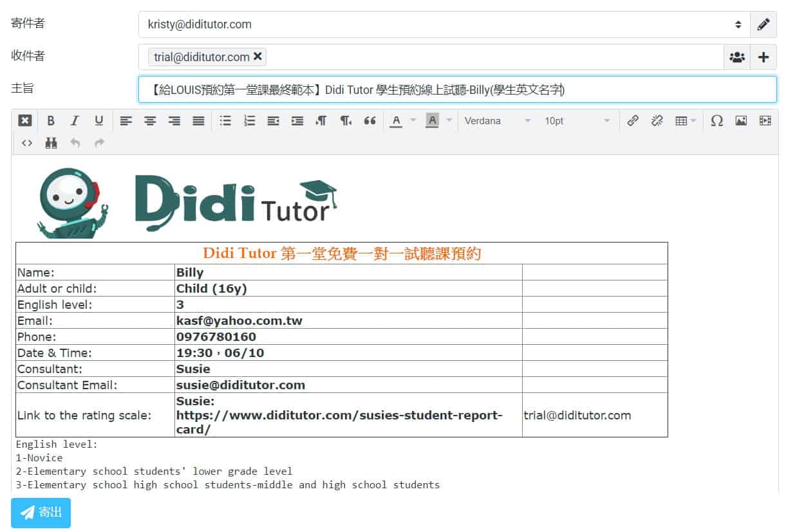Open the insert table dropdown
Screen dimensions: 786x532
coord(685,120)
